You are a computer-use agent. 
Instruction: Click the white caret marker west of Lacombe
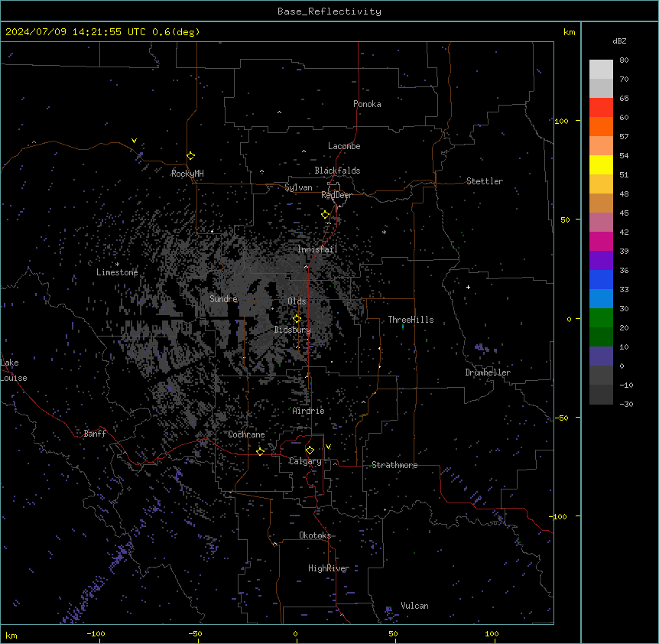click(x=304, y=151)
